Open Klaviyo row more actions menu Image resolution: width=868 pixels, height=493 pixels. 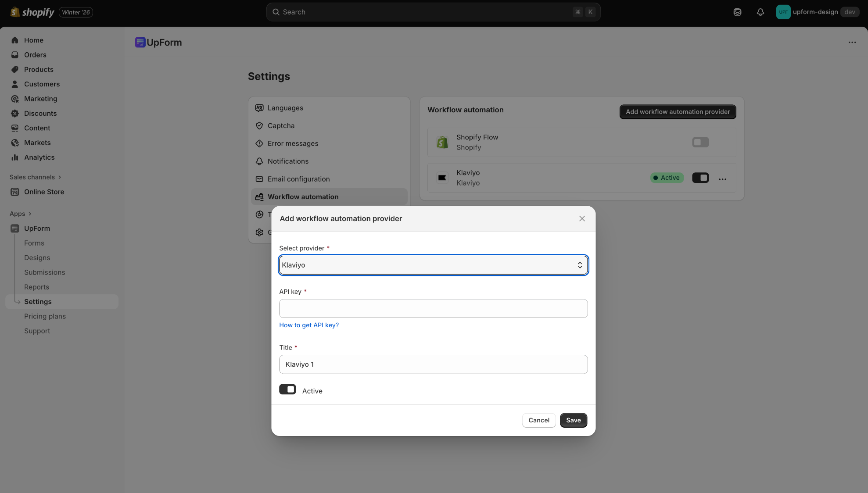[722, 179]
